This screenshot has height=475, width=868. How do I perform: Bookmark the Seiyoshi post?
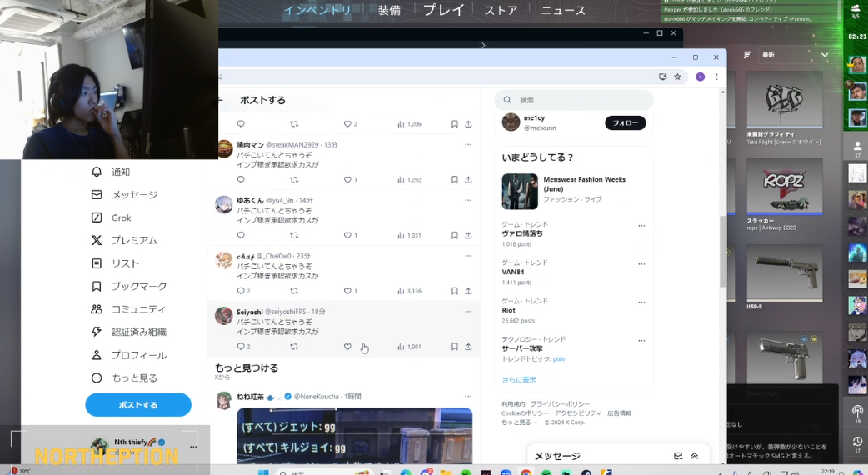point(455,347)
